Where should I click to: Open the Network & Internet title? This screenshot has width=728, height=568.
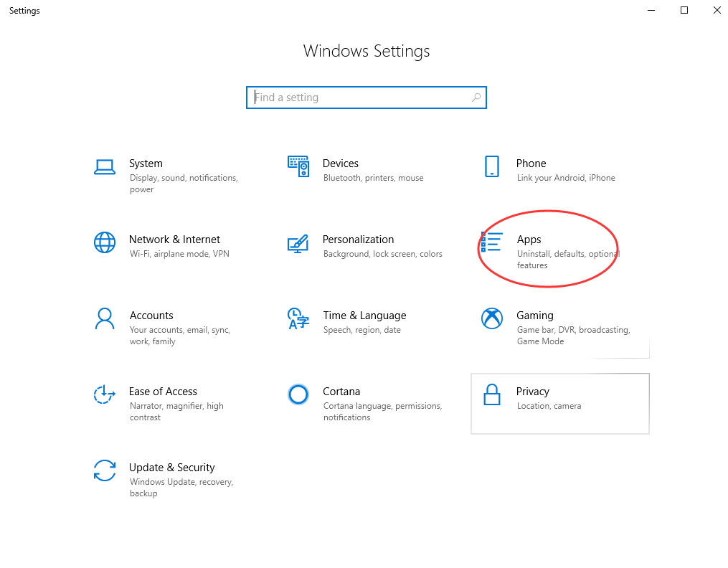(174, 240)
